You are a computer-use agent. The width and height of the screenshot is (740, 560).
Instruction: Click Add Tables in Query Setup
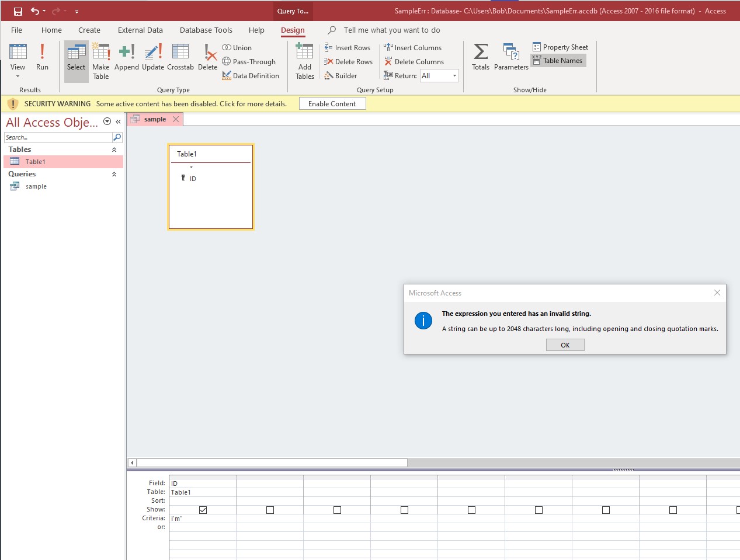(305, 61)
